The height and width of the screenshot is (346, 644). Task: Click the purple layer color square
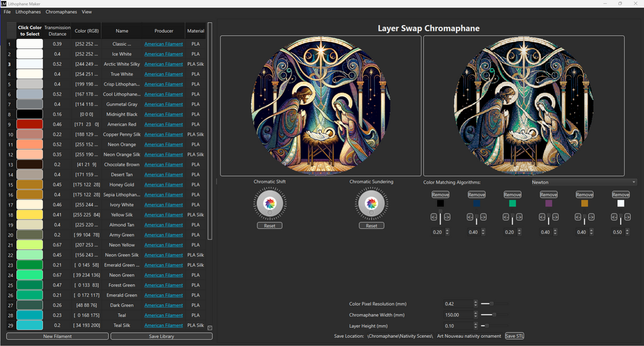tap(548, 203)
